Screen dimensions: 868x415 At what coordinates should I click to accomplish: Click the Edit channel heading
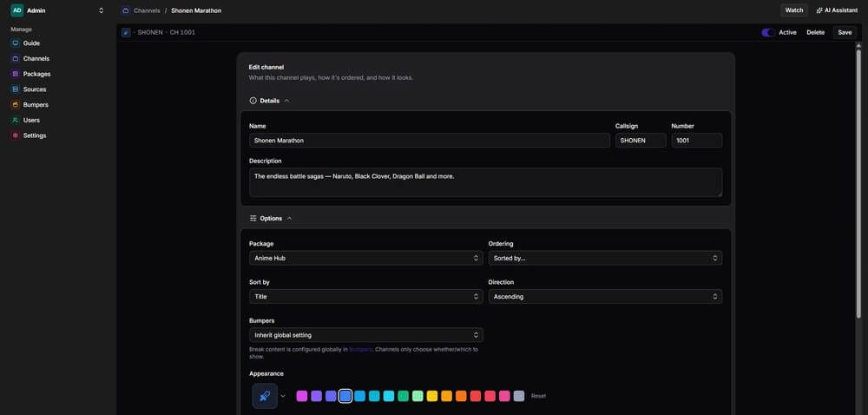[266, 67]
